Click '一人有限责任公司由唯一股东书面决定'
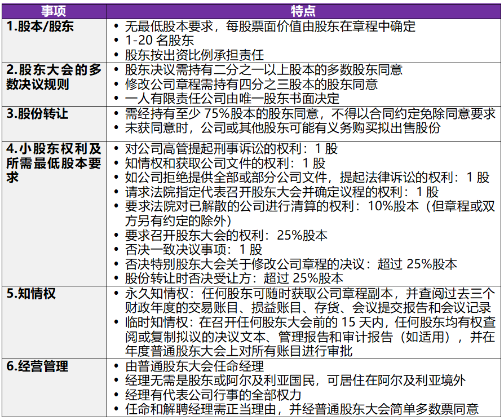 [x=232, y=99]
